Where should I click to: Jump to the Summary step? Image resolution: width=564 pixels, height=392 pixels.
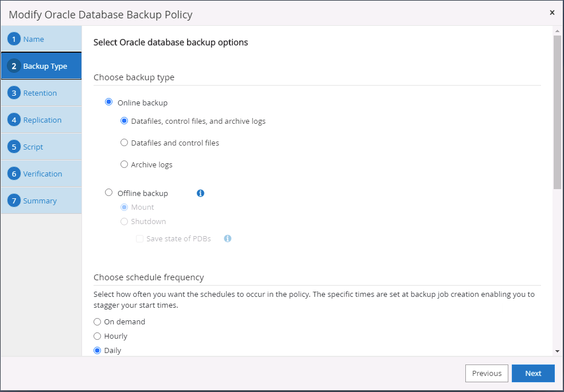(x=40, y=201)
